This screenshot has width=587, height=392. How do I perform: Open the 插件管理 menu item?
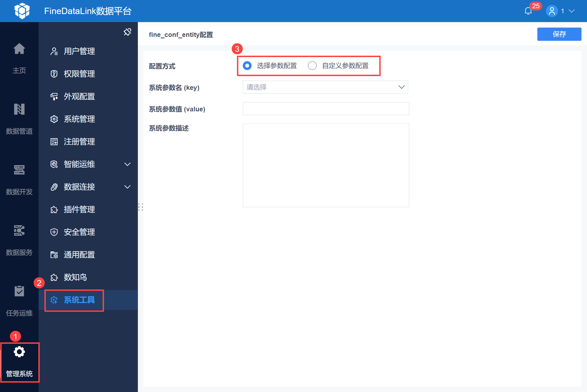tap(79, 210)
